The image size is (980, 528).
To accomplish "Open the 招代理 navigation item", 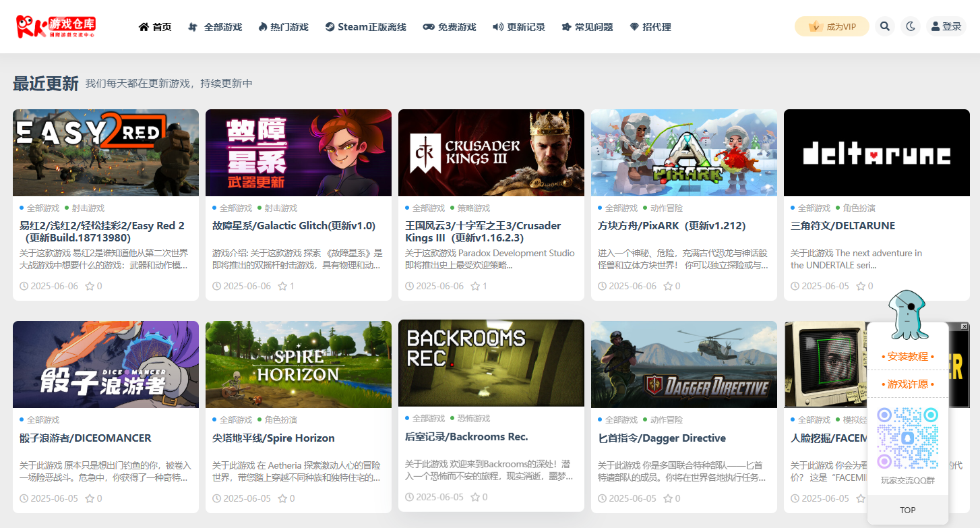I will pyautogui.click(x=650, y=27).
